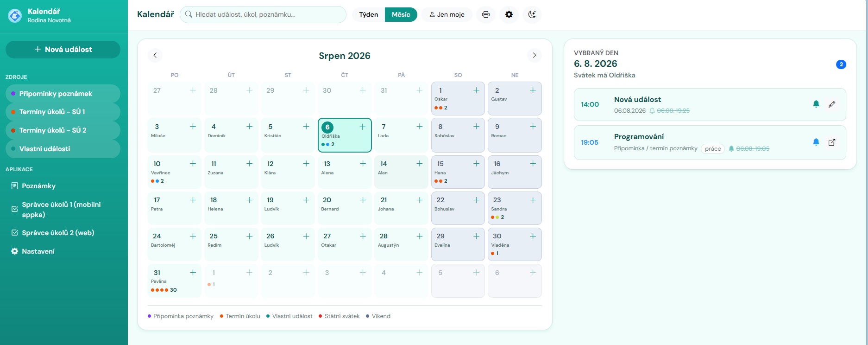Screen dimensions: 868x345
Task: Toggle the Termíny úkolů – SÚ 1 source
Action: point(63,112)
